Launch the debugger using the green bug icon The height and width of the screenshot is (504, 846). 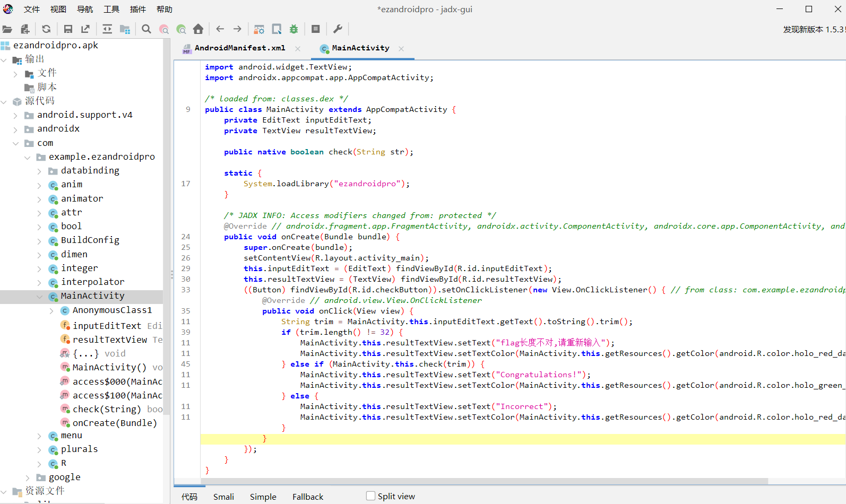[x=293, y=29]
